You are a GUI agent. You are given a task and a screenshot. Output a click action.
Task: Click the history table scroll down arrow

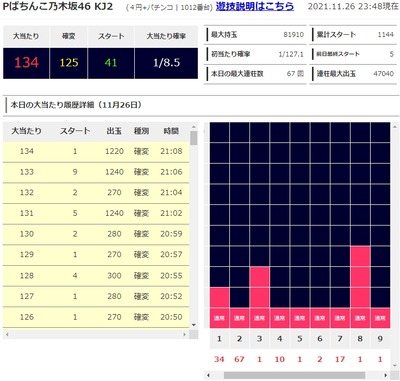click(194, 325)
